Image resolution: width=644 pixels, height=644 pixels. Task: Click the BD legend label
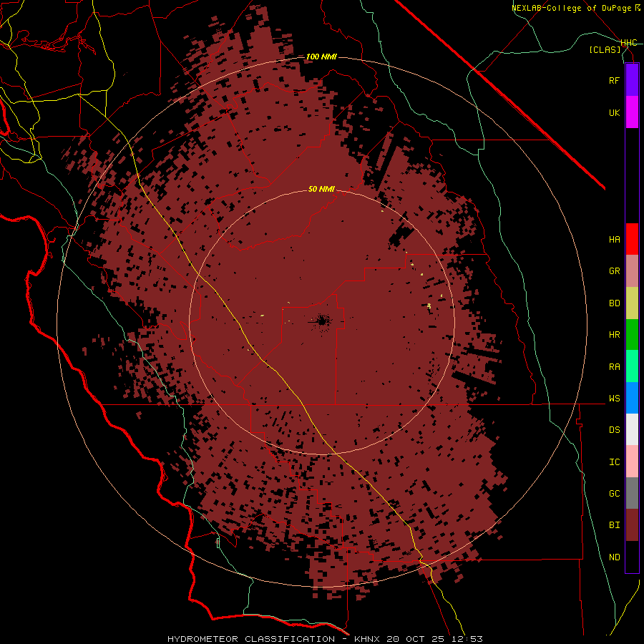tap(614, 303)
